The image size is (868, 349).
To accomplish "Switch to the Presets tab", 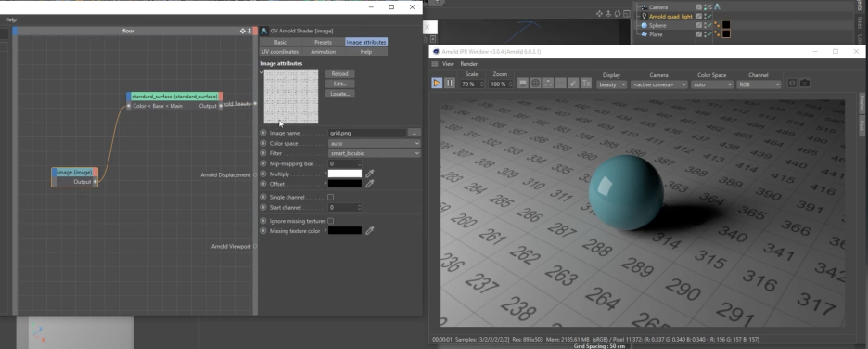I will point(323,42).
